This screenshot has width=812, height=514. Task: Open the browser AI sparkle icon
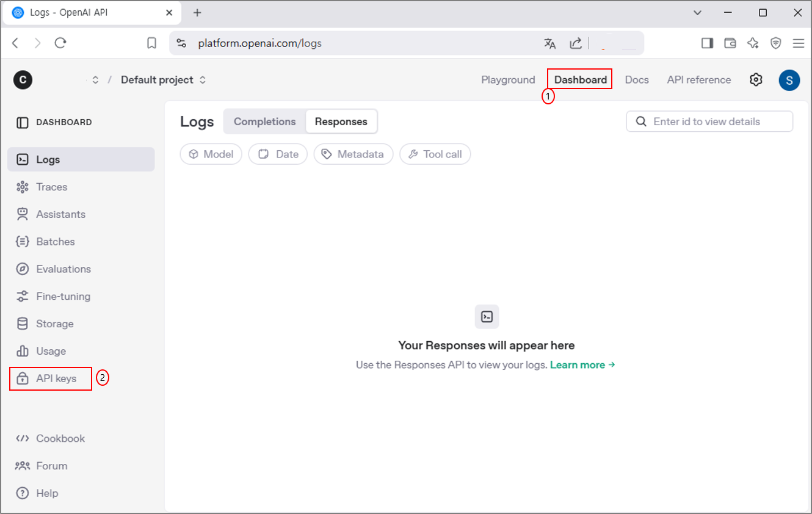coord(753,43)
